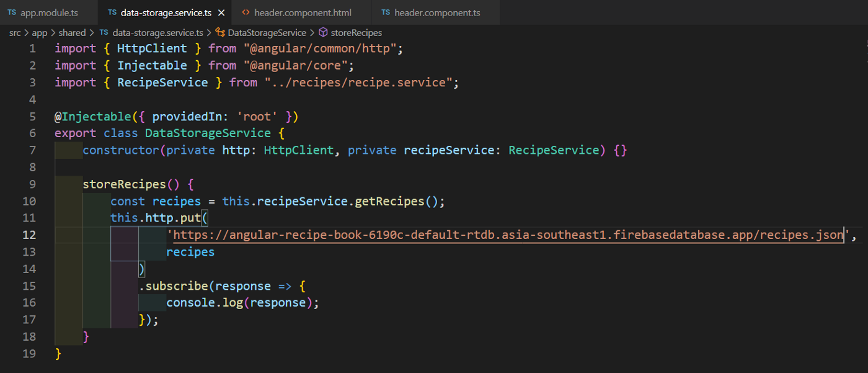868x373 pixels.
Task: Close the data-storage.service.ts tab
Action: pyautogui.click(x=221, y=12)
